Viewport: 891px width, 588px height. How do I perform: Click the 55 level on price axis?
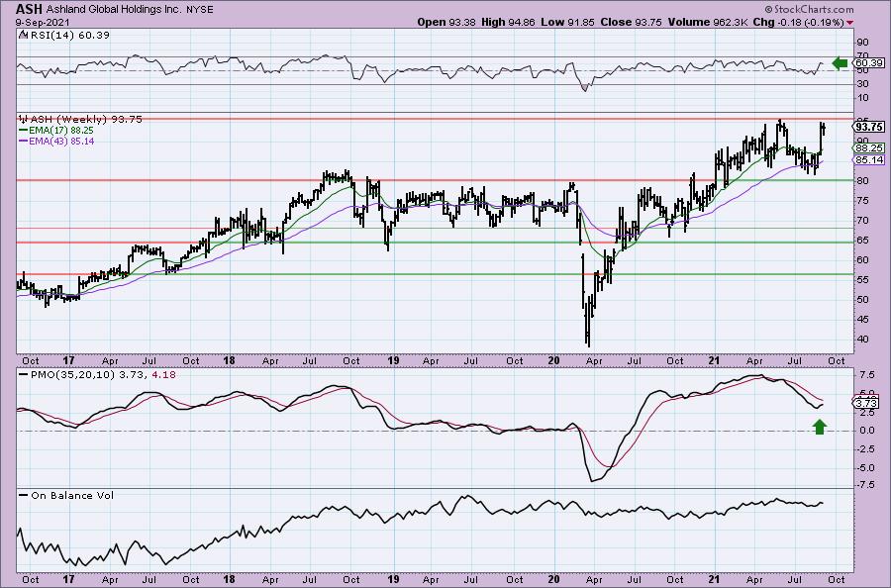(x=862, y=280)
